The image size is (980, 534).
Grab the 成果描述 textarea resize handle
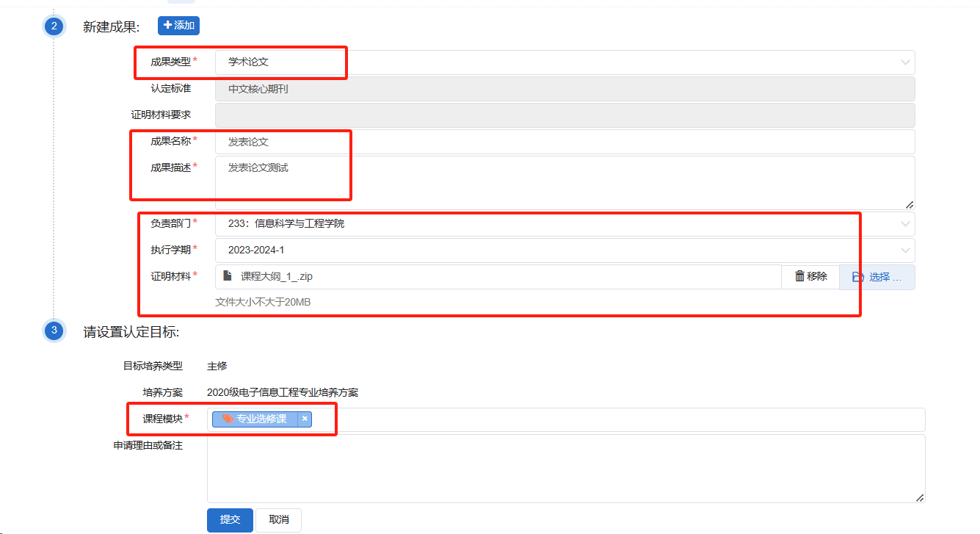[x=910, y=204]
